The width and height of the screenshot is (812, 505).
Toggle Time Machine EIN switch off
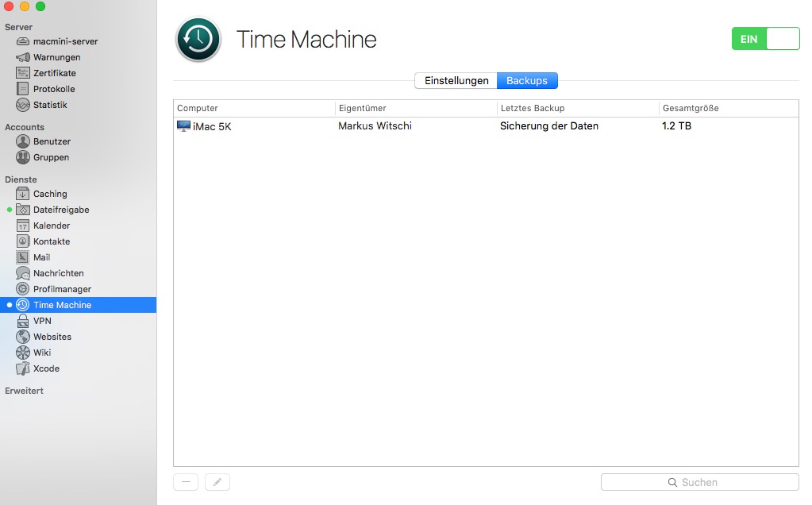click(765, 39)
